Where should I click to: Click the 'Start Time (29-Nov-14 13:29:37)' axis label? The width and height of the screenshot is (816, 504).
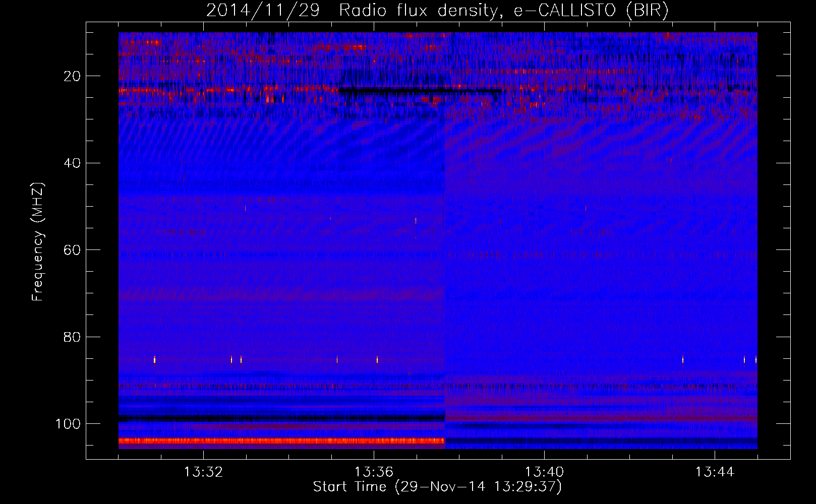437,487
